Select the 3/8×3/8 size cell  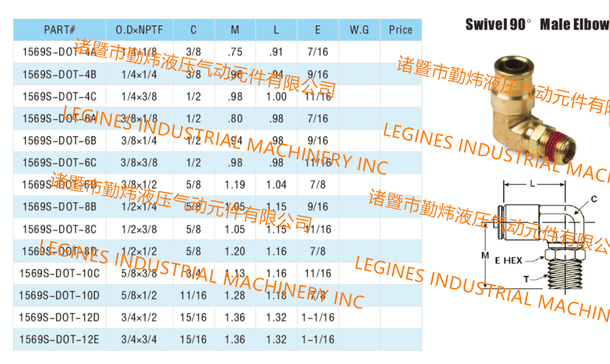tap(139, 163)
